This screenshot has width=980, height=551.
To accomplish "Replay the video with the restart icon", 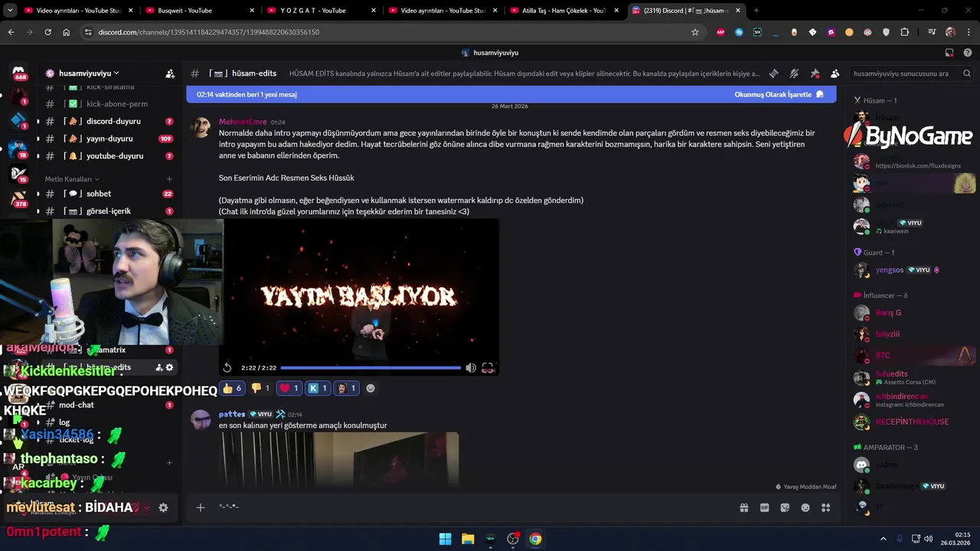I will pos(227,368).
